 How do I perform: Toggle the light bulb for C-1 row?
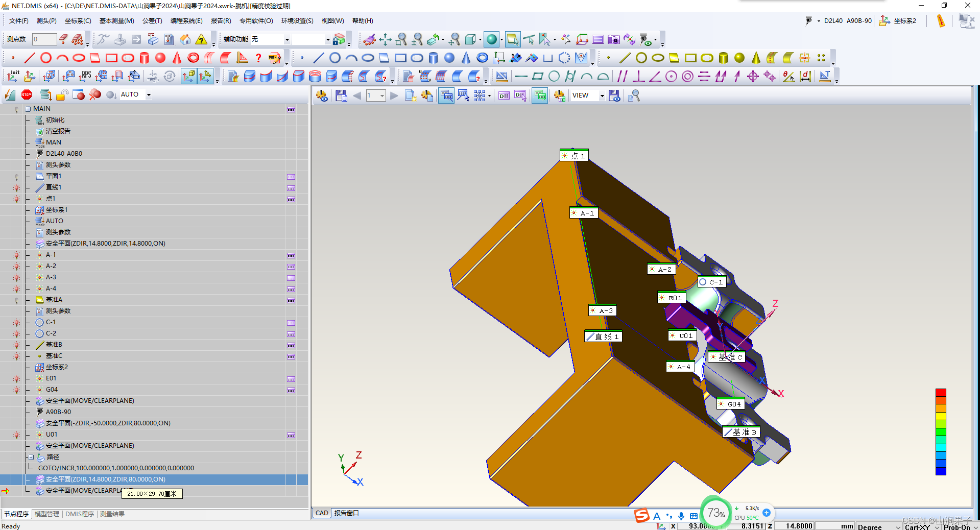16,323
